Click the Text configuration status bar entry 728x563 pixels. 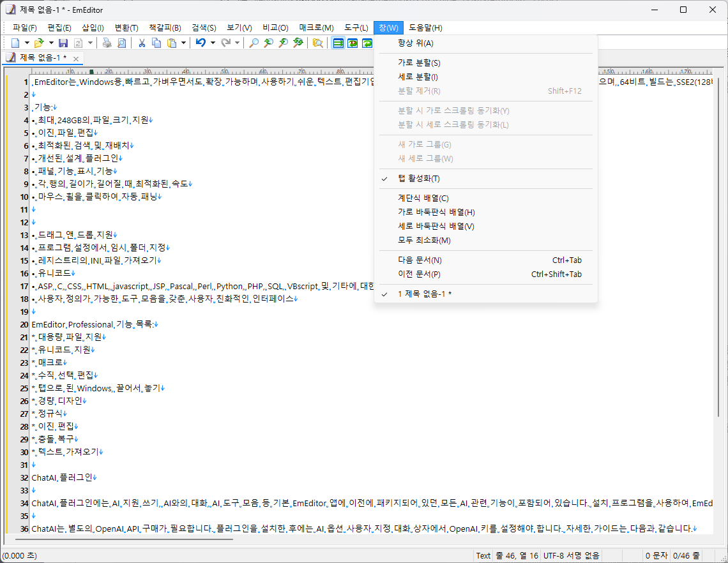tap(483, 555)
